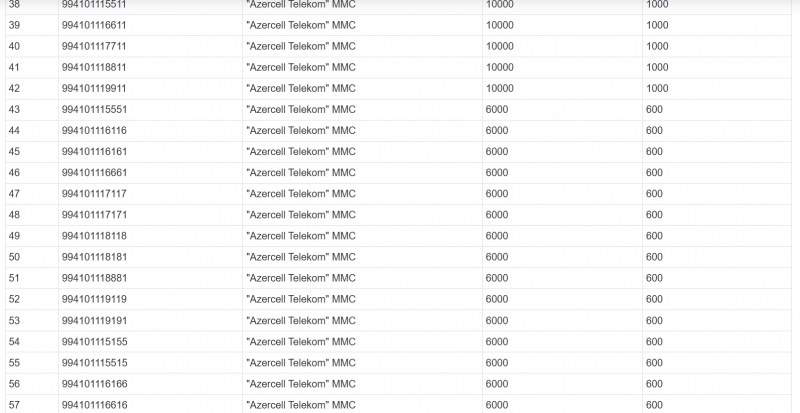Click the 600 value in row 54

click(x=654, y=342)
